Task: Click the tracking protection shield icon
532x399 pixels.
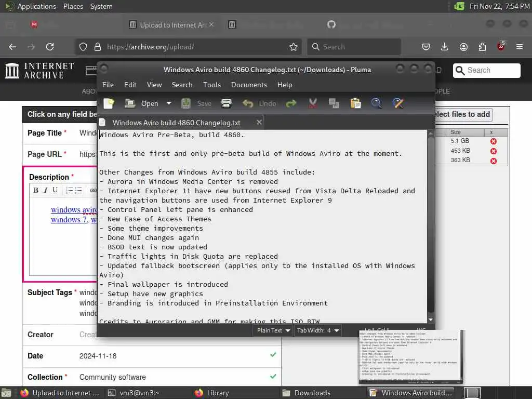Action: [83, 47]
